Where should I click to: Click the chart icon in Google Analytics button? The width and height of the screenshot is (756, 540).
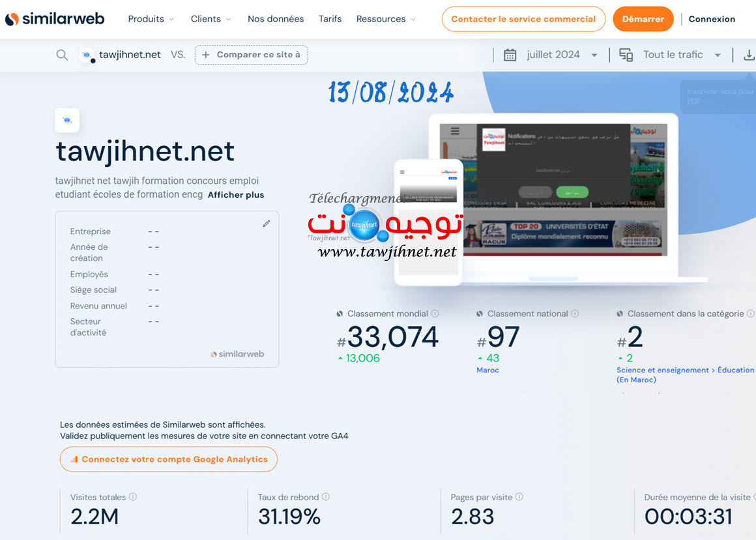(x=74, y=459)
